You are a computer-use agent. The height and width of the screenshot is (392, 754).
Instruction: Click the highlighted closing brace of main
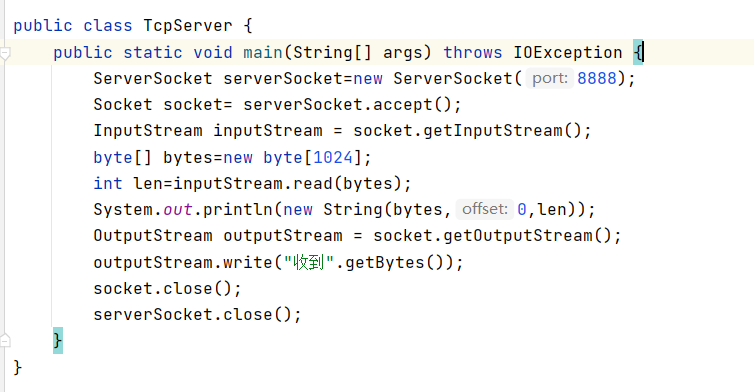point(58,341)
